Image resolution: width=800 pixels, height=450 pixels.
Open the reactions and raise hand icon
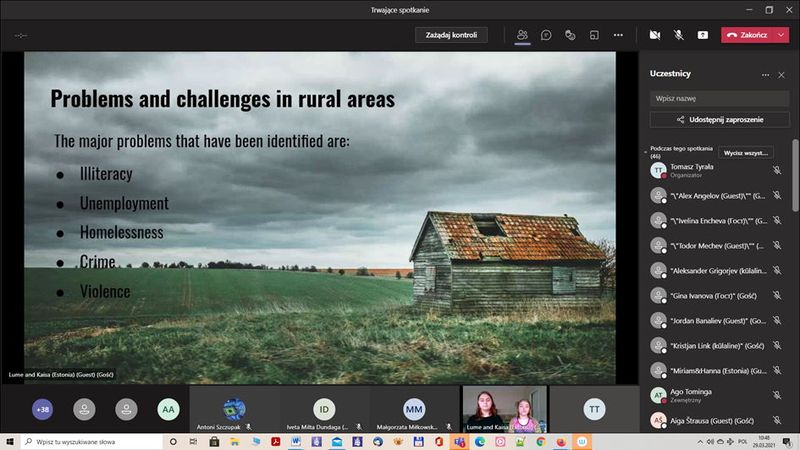coord(570,35)
